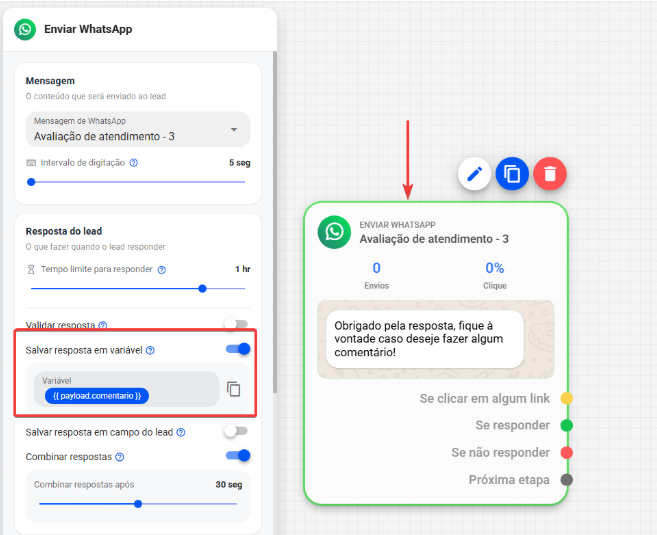Click the node title 'Avaliação de atendimento - 3'
Viewport: 657px width, 535px height.
(x=434, y=239)
